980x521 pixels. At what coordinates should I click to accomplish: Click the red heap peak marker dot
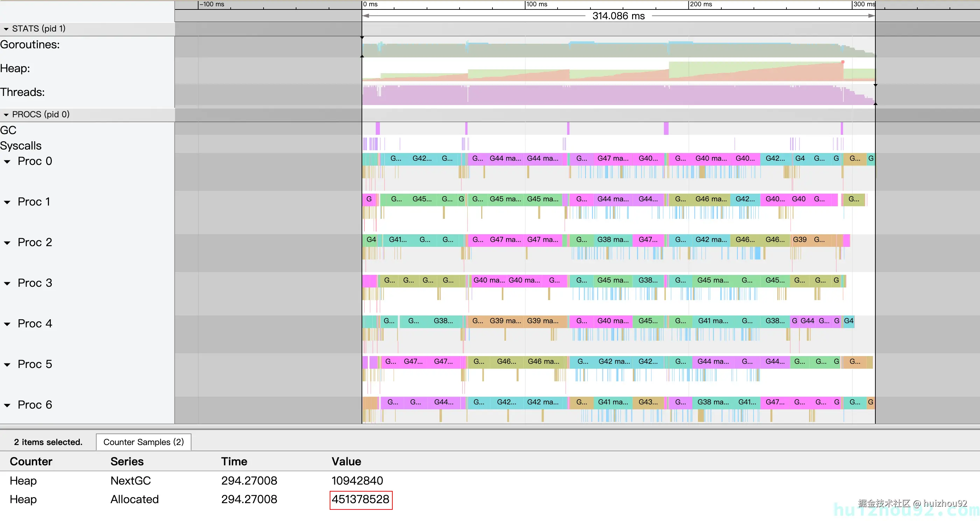point(843,62)
